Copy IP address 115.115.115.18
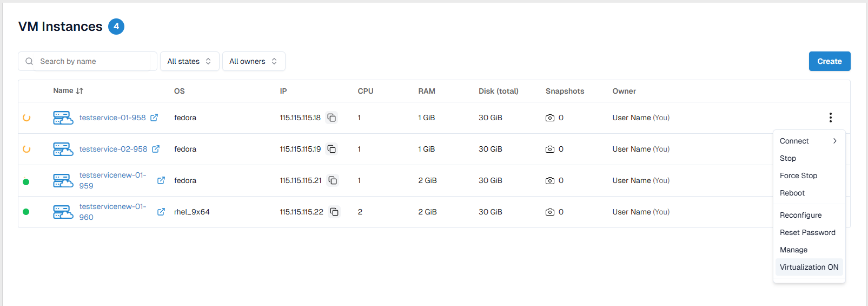Image resolution: width=868 pixels, height=306 pixels. click(x=332, y=118)
